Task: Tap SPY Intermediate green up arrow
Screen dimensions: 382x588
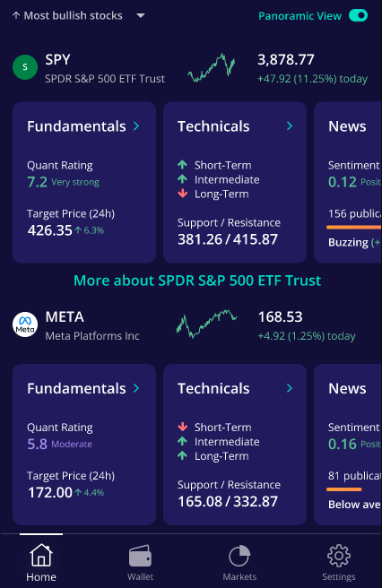Action: (x=182, y=179)
